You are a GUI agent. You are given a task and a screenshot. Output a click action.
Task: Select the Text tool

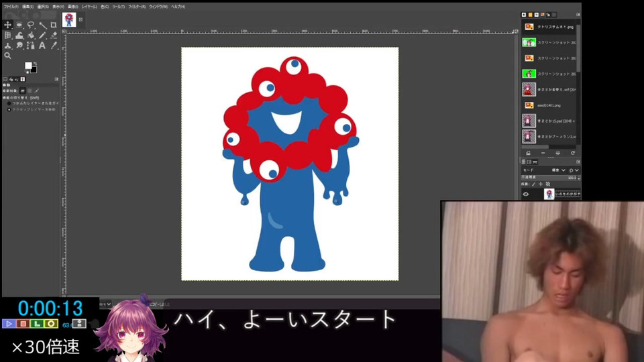click(42, 46)
